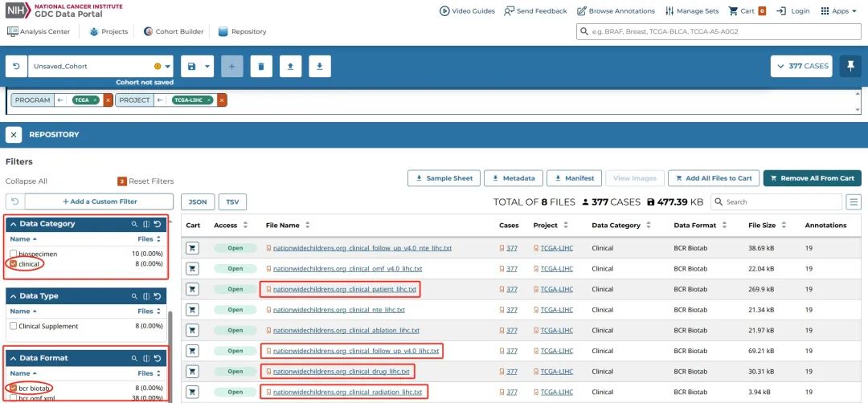This screenshot has width=868, height=403.
Task: Click the delete cohort trash icon
Action: point(260,67)
